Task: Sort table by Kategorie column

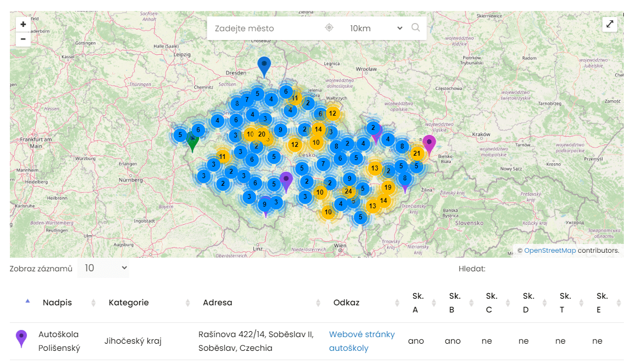Action: click(x=129, y=303)
